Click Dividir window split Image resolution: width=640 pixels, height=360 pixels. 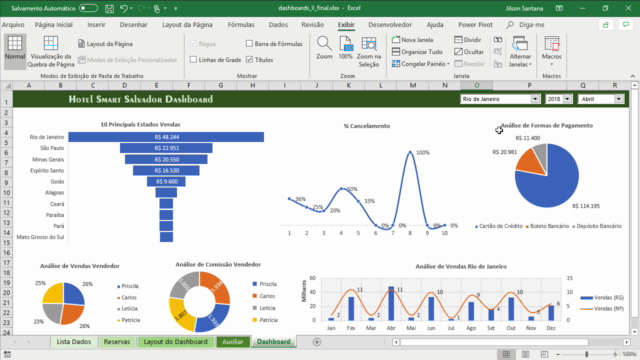468,40
